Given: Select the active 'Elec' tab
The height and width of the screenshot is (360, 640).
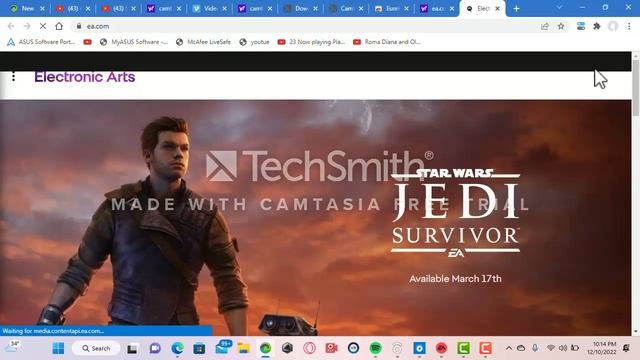Looking at the screenshot, I should 482,8.
